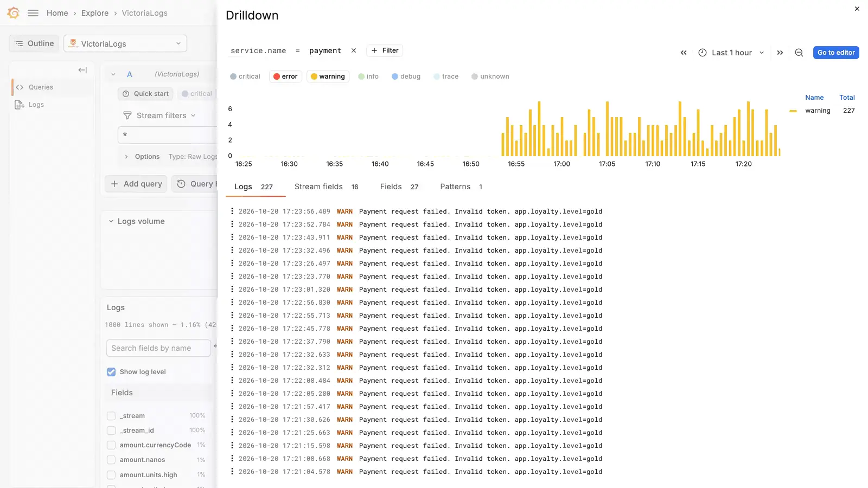868x488 pixels.
Task: Open the Last 1 hour time picker
Action: tap(731, 53)
